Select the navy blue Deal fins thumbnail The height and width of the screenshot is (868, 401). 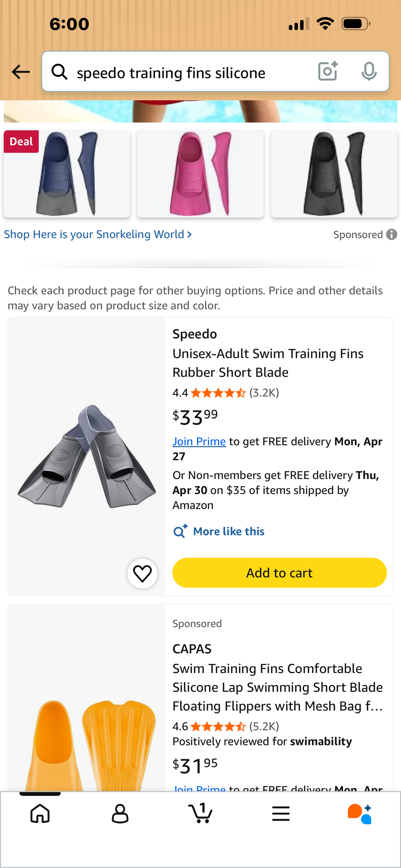click(x=67, y=174)
